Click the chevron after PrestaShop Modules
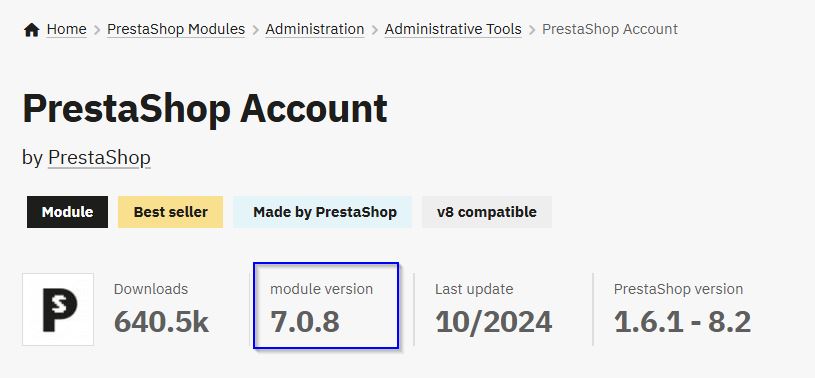This screenshot has height=378, width=815. point(255,30)
